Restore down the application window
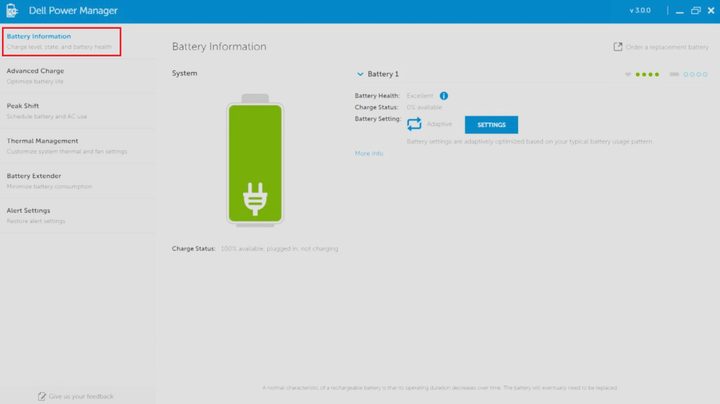The width and height of the screenshot is (720, 404). (696, 11)
